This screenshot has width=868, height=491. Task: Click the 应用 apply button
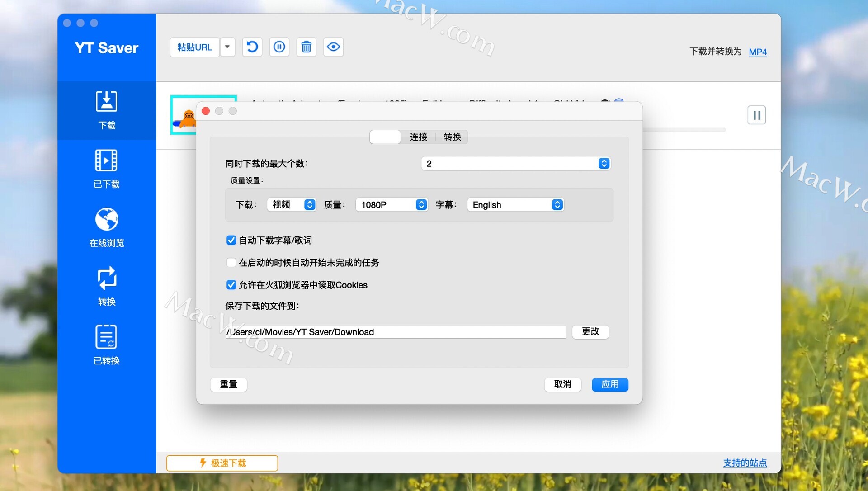[610, 384]
